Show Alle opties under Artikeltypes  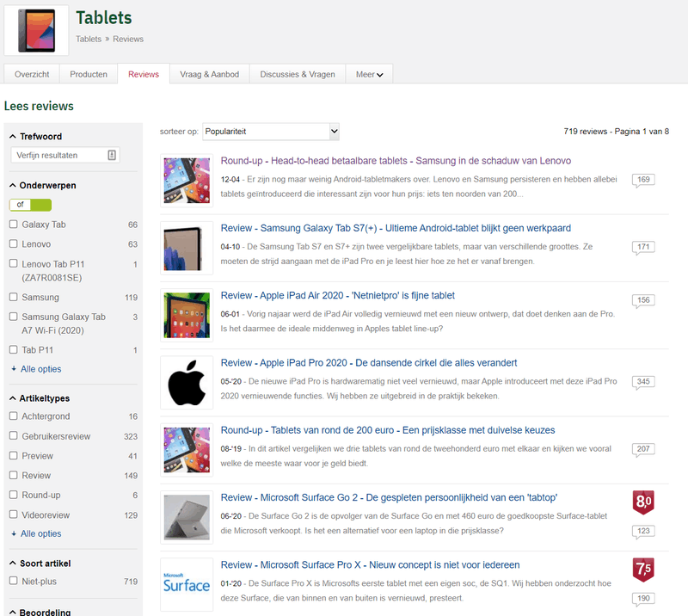coord(36,534)
